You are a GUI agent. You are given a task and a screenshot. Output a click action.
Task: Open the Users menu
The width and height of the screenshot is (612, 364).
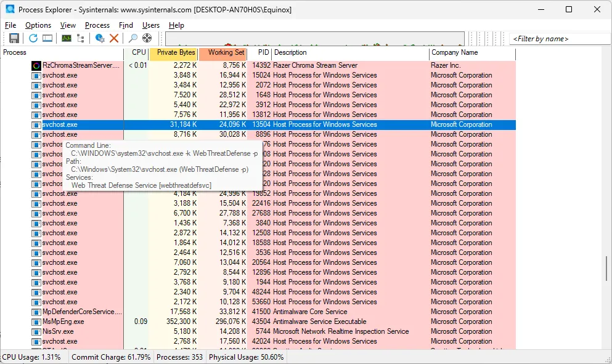click(x=151, y=25)
